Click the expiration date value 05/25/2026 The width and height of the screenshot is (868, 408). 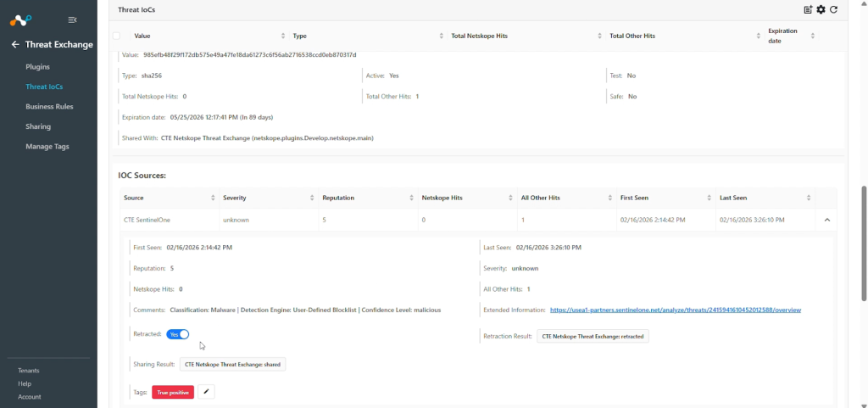[221, 117]
